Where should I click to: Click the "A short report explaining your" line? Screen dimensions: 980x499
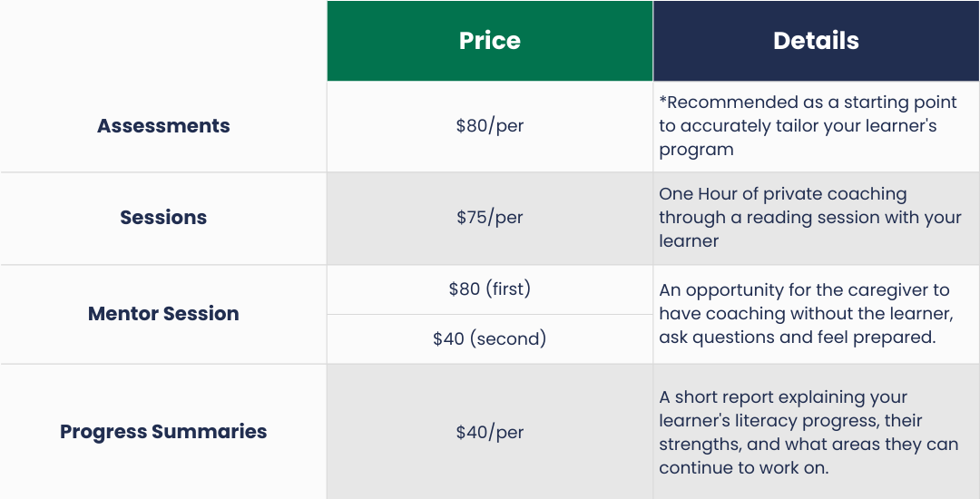783,397
